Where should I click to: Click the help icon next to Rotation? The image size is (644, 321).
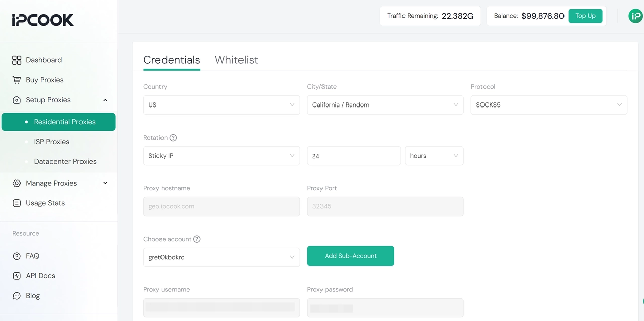click(x=173, y=137)
